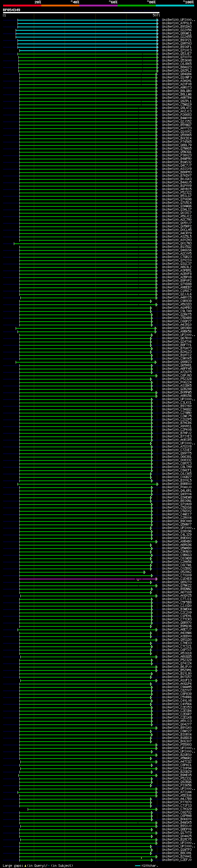Select hit label UniRef100_B9I6F1
The image size is (197, 868).
tap(177, 47)
